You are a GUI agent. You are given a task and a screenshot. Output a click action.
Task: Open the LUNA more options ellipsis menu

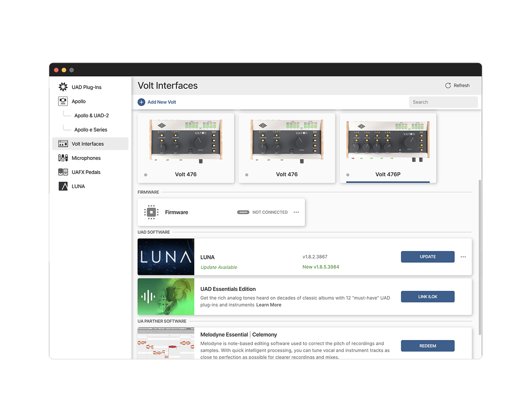tap(463, 257)
